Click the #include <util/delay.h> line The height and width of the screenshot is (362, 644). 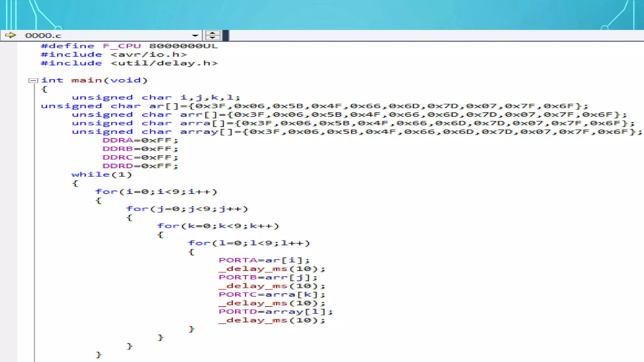(x=129, y=63)
